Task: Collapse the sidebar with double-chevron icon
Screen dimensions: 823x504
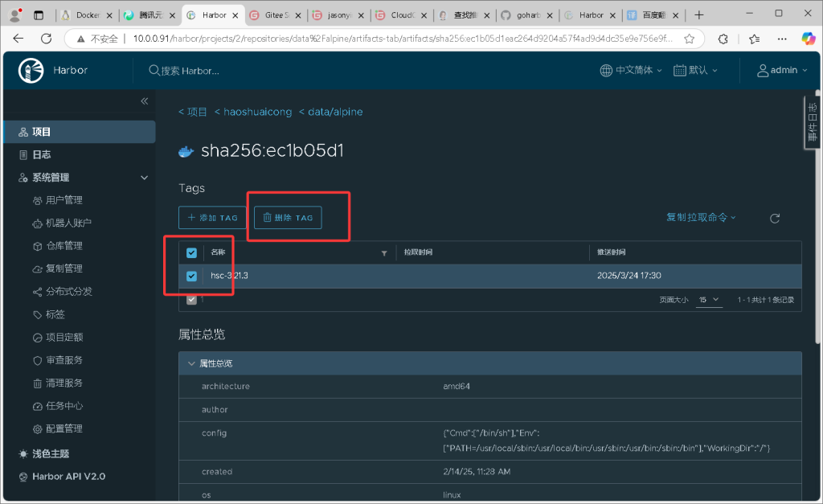Action: [x=145, y=101]
